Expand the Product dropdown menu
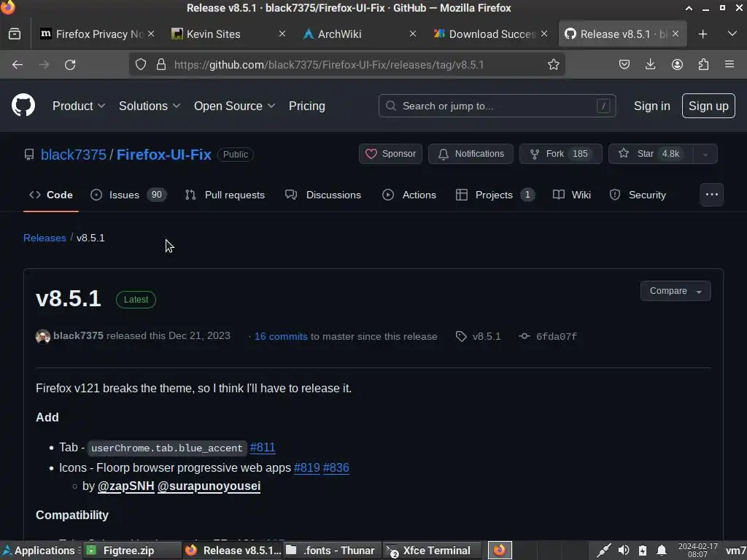Viewport: 747px width, 560px height. (x=79, y=106)
